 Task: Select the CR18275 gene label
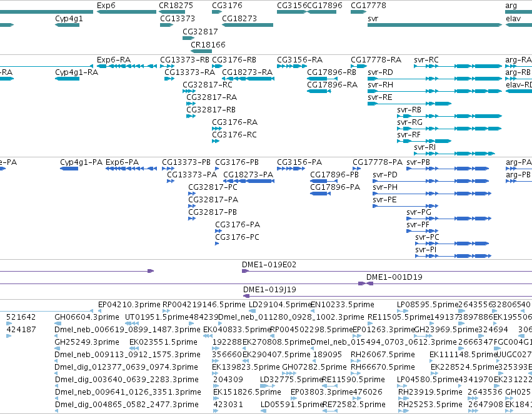point(176,6)
